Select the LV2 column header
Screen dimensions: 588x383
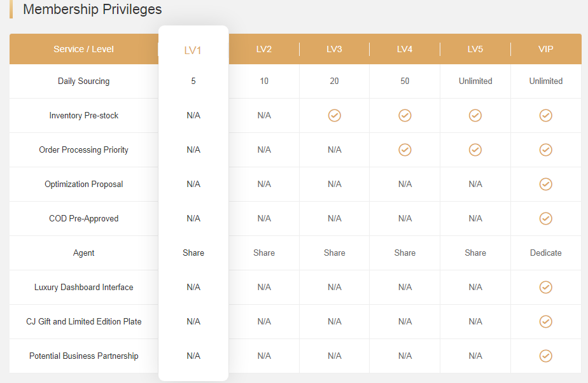264,49
